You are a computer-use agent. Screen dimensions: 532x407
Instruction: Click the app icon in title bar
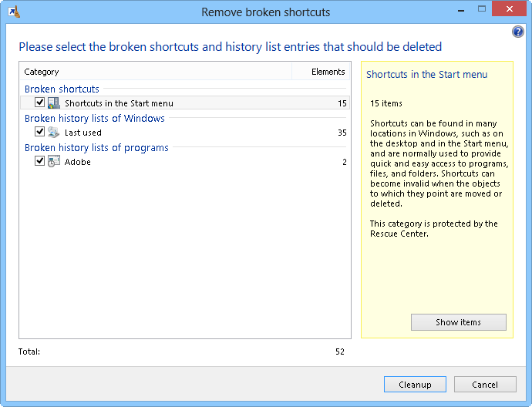click(x=13, y=11)
